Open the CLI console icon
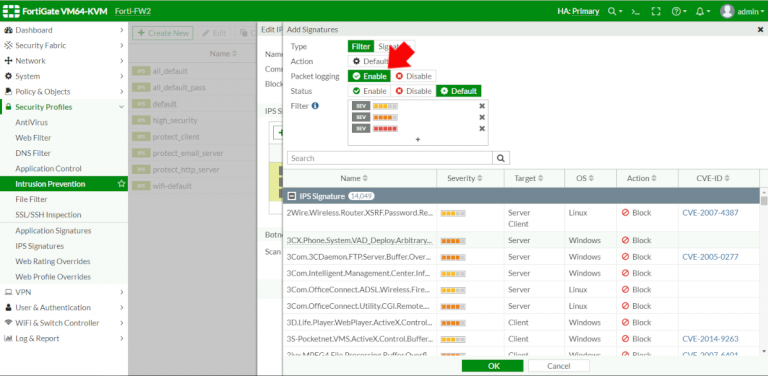768x376 pixels. (x=636, y=11)
